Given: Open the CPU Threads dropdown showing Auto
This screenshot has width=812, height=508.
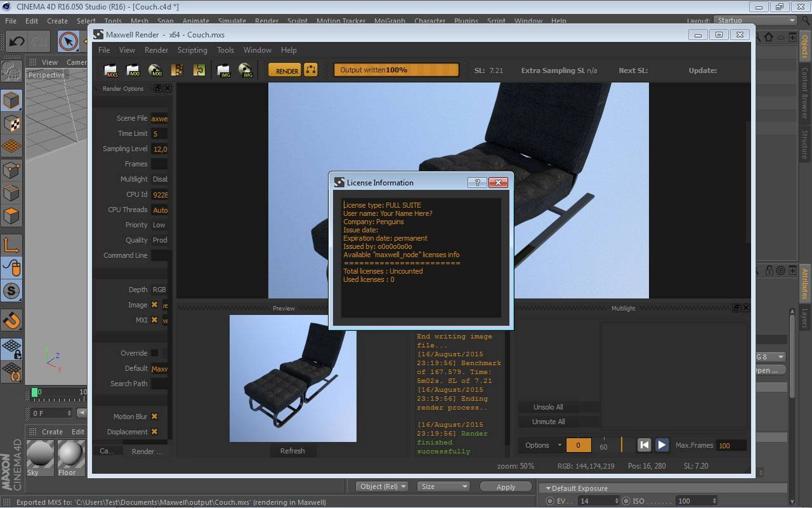Looking at the screenshot, I should [160, 210].
